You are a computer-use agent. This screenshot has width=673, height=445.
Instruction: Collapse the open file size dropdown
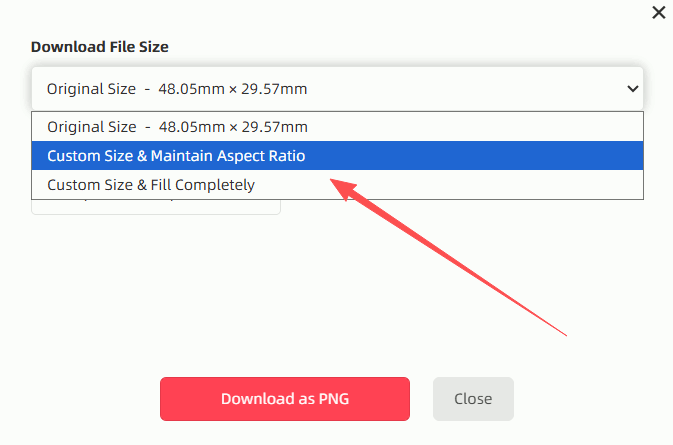pos(632,89)
